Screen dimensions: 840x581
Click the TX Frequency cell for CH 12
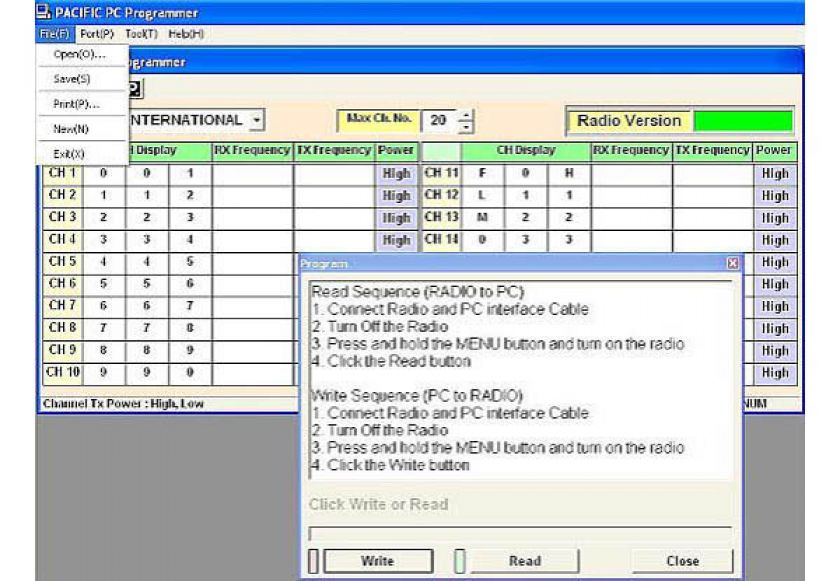coord(713,196)
